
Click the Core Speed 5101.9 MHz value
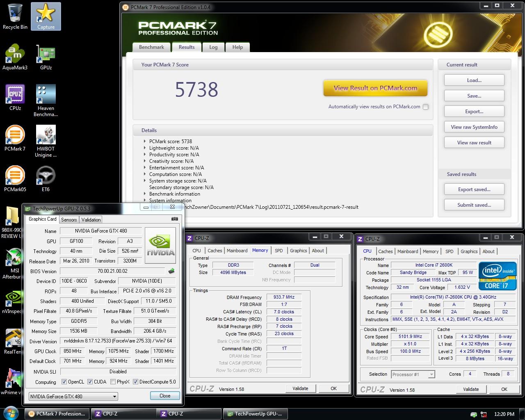tap(410, 336)
